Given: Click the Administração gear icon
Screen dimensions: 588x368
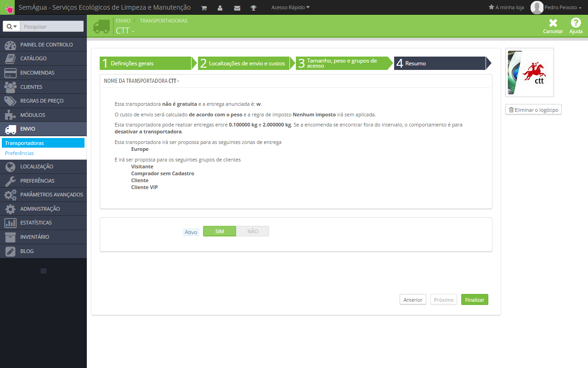Looking at the screenshot, I should tap(10, 209).
